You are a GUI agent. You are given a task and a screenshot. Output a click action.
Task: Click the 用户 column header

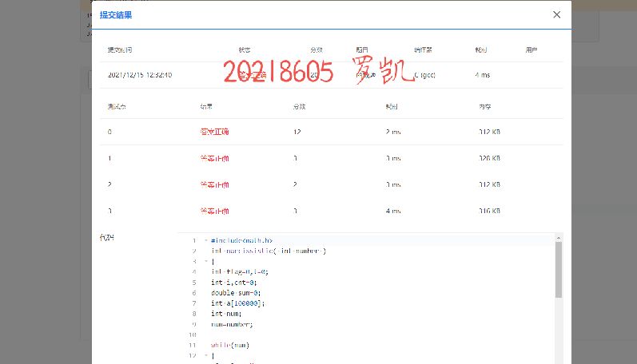(531, 50)
